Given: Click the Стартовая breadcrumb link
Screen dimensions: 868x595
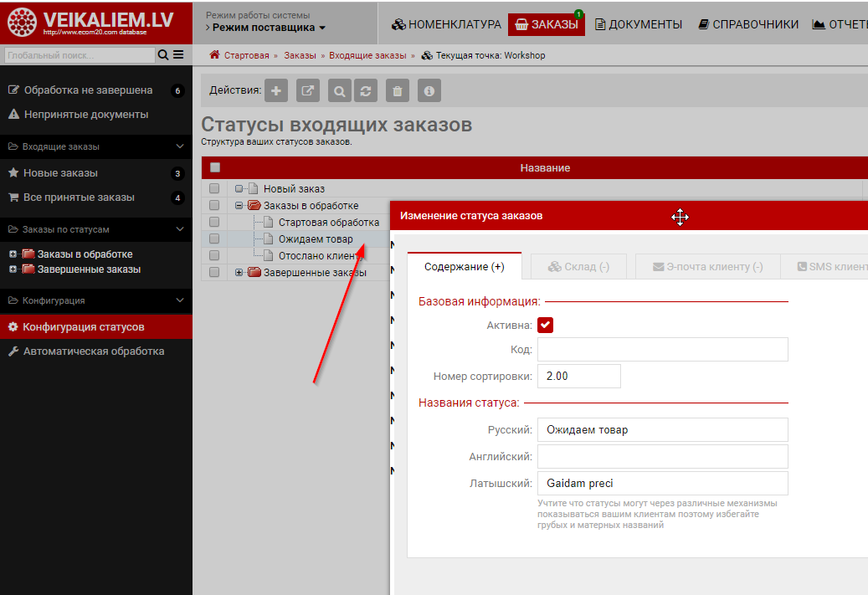Looking at the screenshot, I should pos(246,55).
